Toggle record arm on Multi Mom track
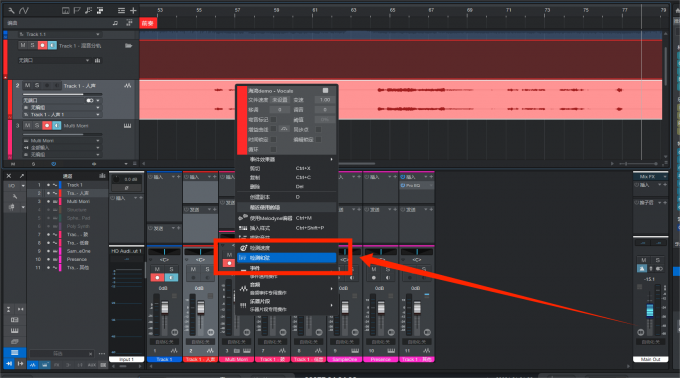The image size is (680, 378). 47,125
